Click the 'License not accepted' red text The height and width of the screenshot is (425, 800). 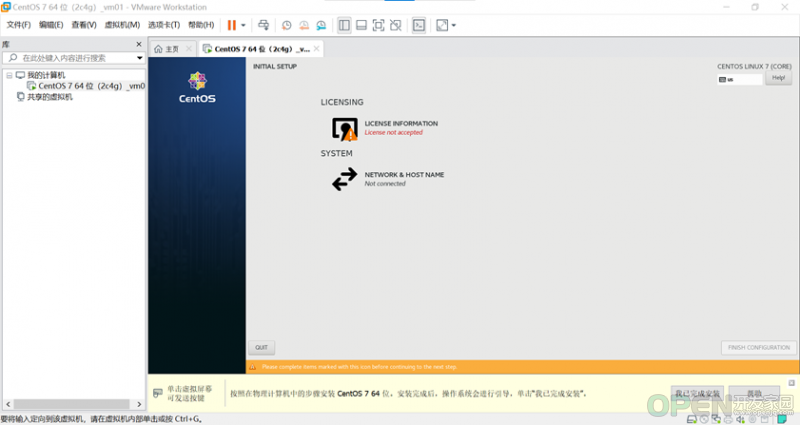[x=393, y=133]
